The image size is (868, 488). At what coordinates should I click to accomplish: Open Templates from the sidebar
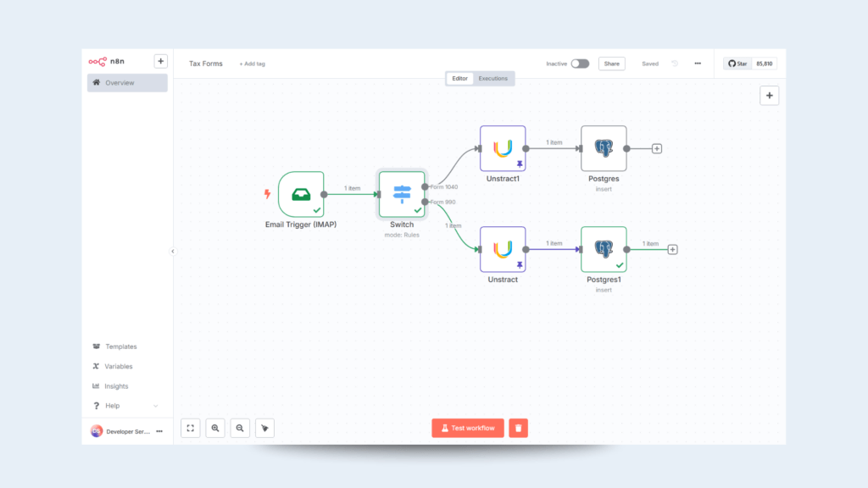click(x=120, y=347)
